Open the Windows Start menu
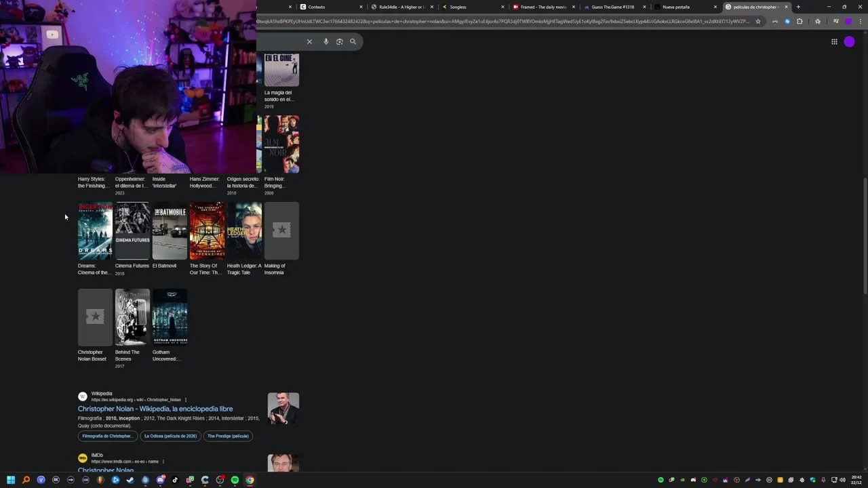 tap(11, 480)
